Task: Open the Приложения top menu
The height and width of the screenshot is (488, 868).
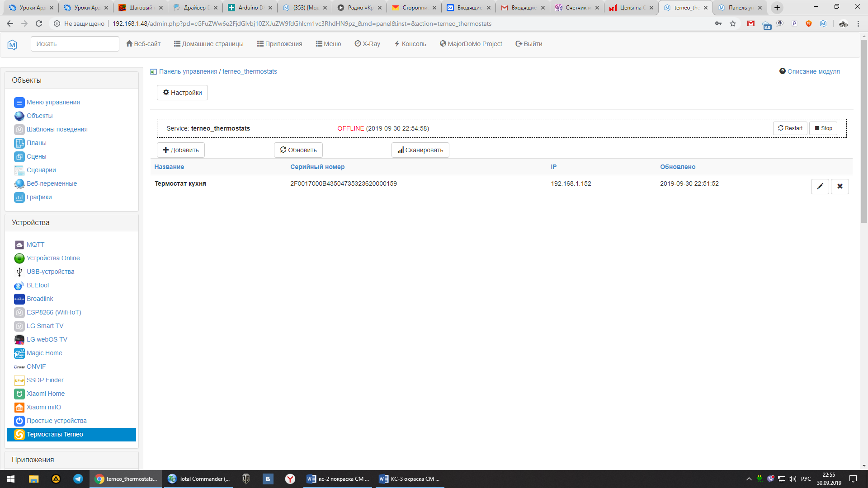Action: point(279,44)
